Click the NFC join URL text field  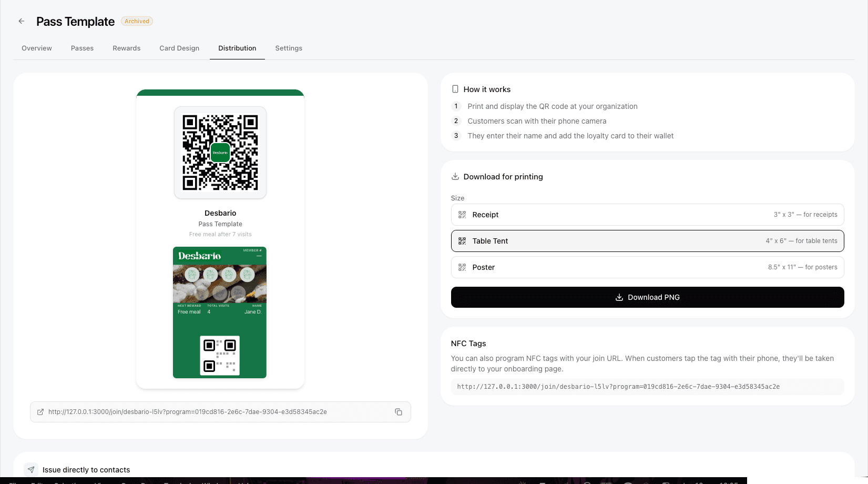tap(647, 386)
